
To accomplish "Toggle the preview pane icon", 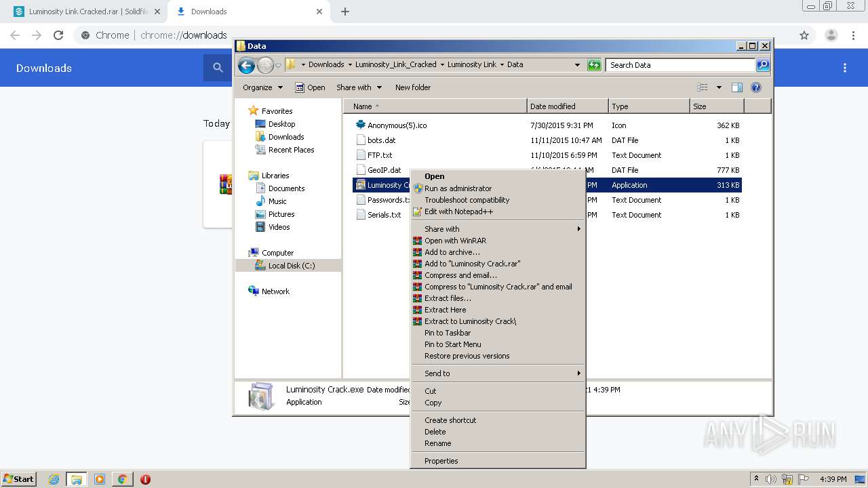I will [737, 87].
